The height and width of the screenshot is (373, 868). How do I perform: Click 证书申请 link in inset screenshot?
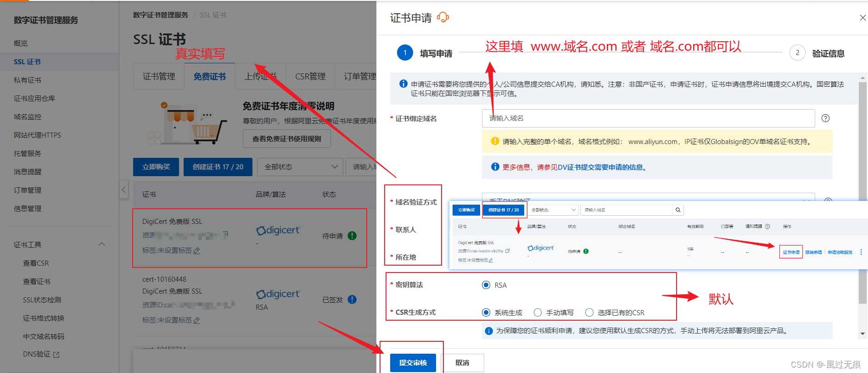pyautogui.click(x=791, y=252)
